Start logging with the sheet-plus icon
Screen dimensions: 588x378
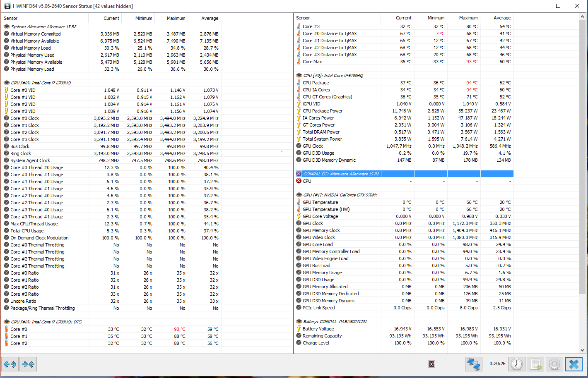coord(536,364)
